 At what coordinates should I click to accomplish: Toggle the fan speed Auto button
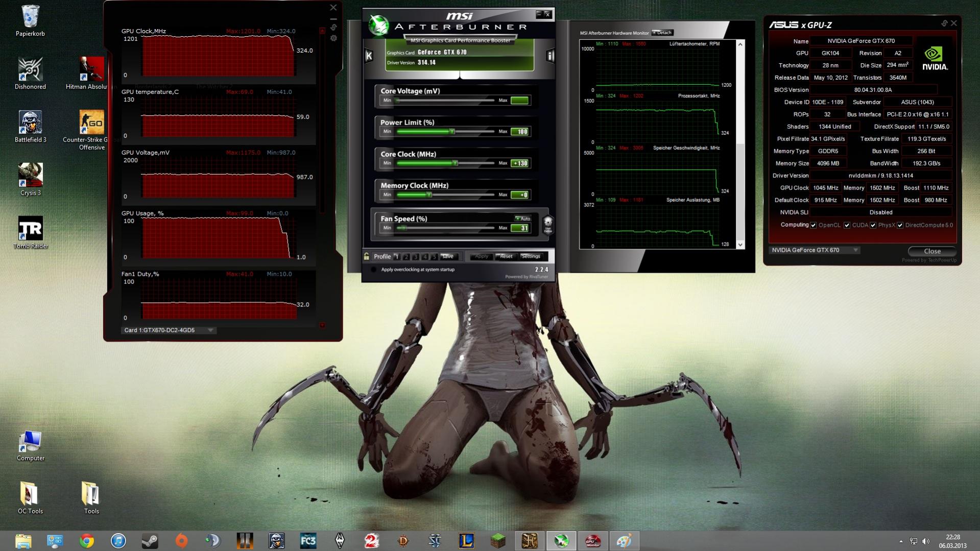click(x=523, y=219)
